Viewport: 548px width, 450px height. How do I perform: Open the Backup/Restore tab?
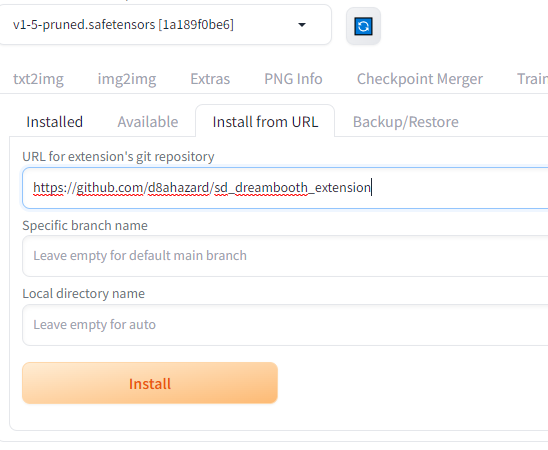(405, 122)
